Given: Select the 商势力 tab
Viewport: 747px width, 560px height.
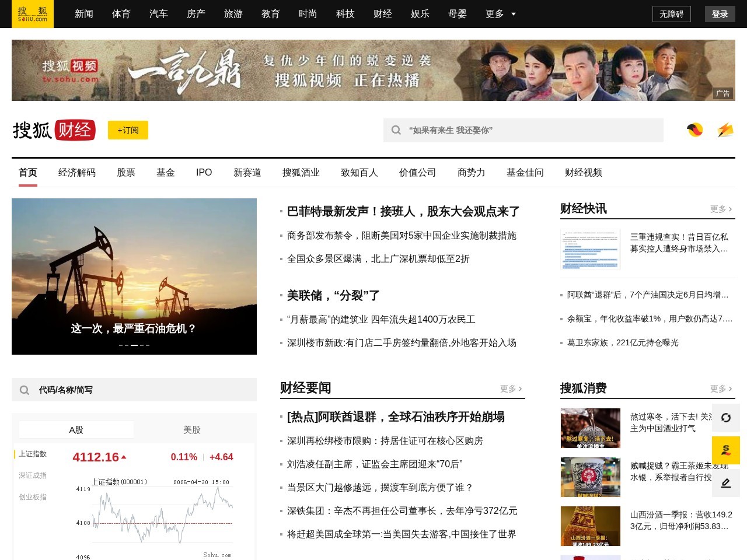Looking at the screenshot, I should [x=472, y=173].
